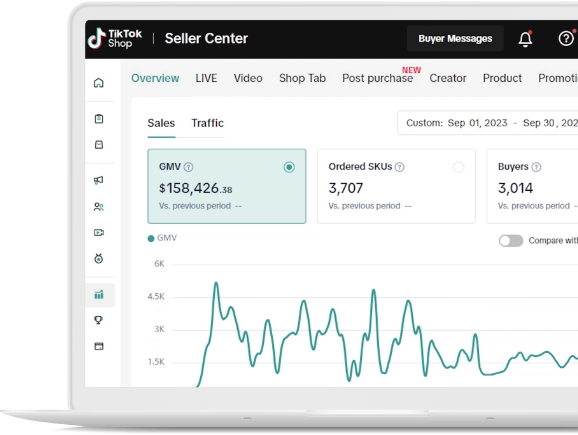This screenshot has height=435, width=578.
Task: Select the Ordered SKUs radio button
Action: (x=459, y=167)
